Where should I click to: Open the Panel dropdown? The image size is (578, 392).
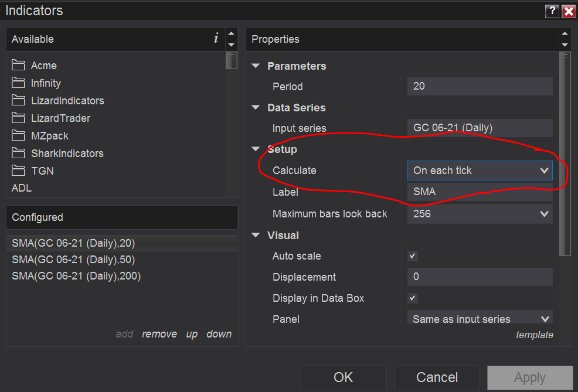(480, 318)
